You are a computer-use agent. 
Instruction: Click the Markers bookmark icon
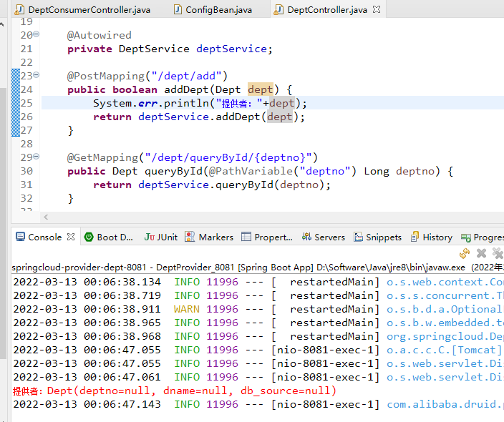(x=190, y=237)
